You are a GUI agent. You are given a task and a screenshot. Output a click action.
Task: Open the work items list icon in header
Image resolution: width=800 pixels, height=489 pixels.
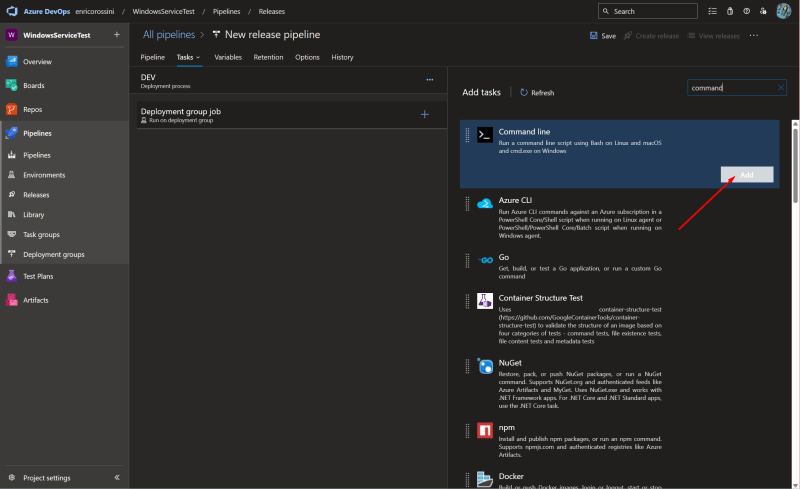coord(712,11)
